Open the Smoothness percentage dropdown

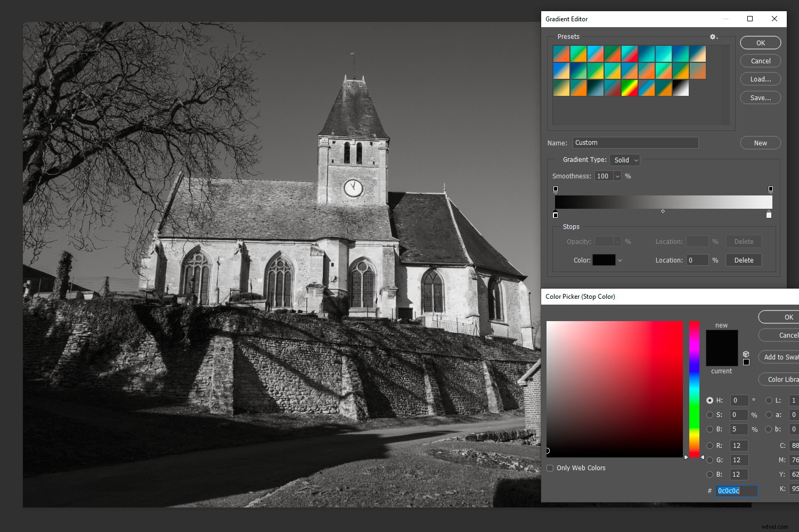tap(616, 176)
